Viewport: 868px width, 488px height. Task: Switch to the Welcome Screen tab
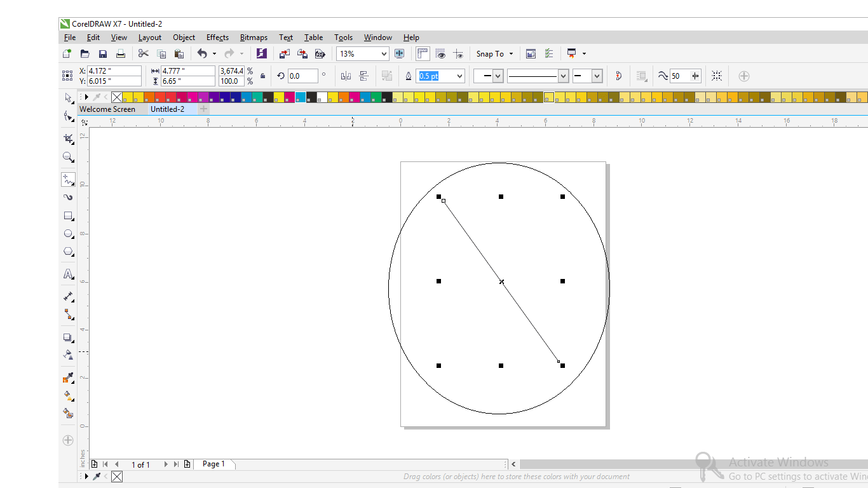click(106, 109)
